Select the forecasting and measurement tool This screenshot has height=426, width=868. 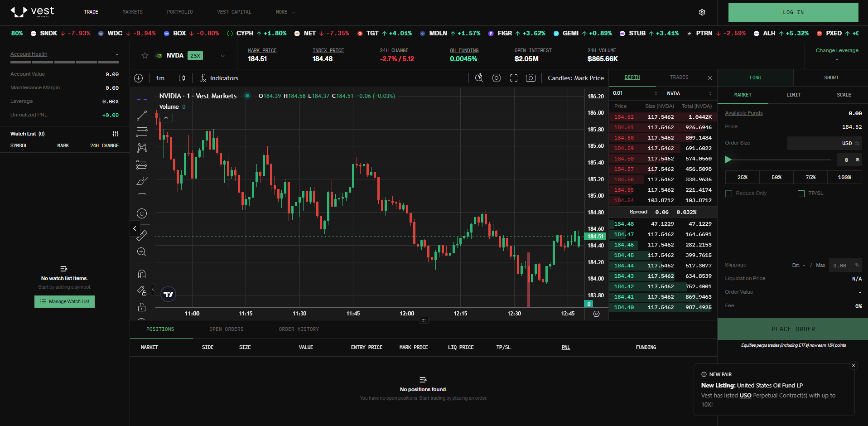(142, 165)
